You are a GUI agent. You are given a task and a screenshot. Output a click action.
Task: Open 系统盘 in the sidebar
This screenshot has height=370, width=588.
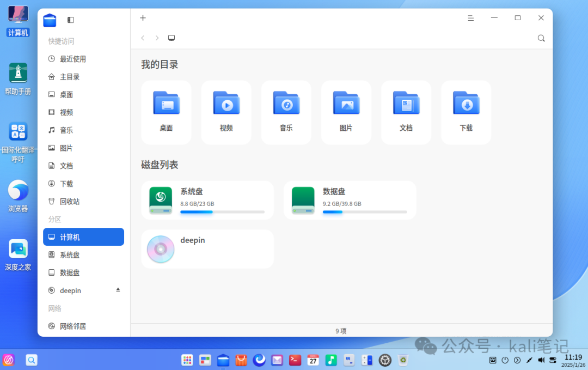pos(84,255)
